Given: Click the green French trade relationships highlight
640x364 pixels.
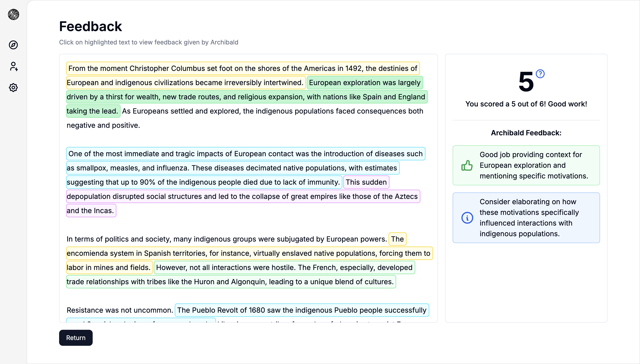Looking at the screenshot, I should pyautogui.click(x=230, y=282).
